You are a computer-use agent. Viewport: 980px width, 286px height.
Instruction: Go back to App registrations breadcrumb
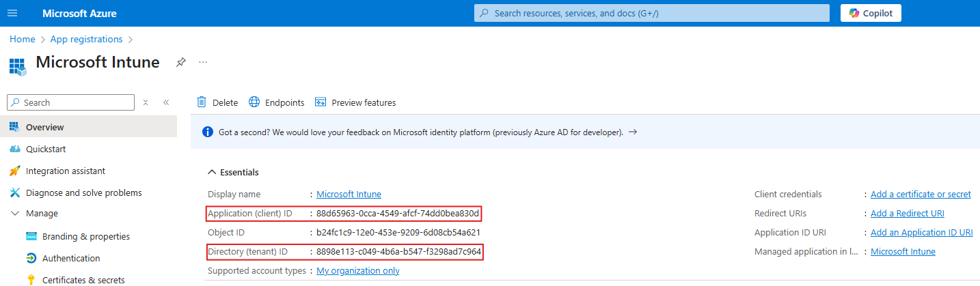pyautogui.click(x=87, y=39)
